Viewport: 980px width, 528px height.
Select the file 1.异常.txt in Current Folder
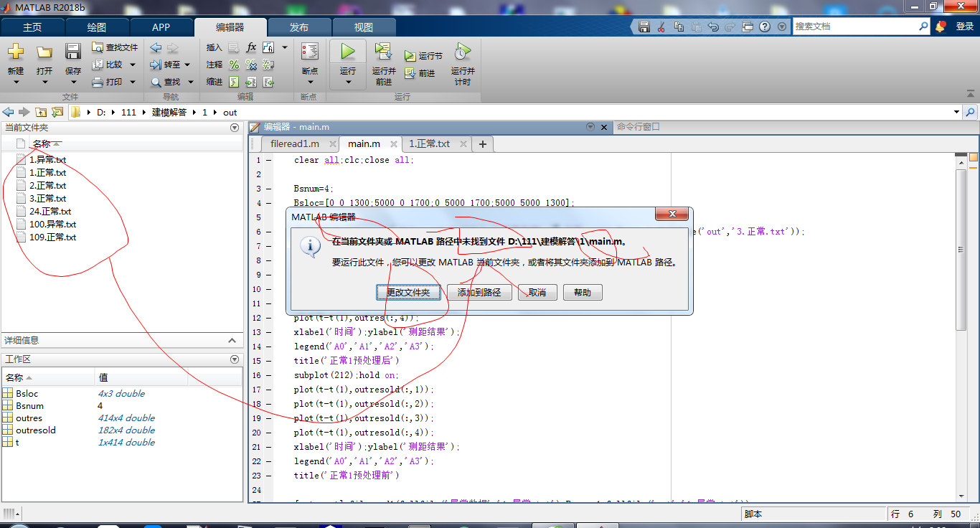pos(47,160)
